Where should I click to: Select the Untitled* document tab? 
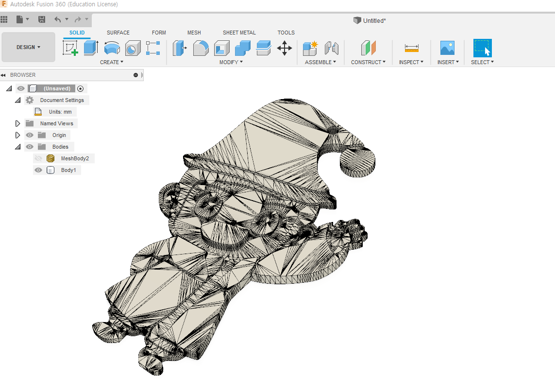pyautogui.click(x=370, y=20)
